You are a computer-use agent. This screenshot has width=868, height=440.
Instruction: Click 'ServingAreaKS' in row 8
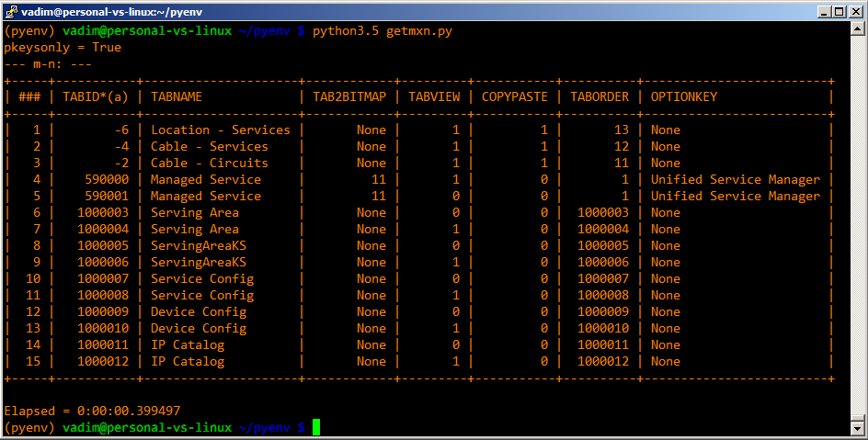pyautogui.click(x=199, y=245)
